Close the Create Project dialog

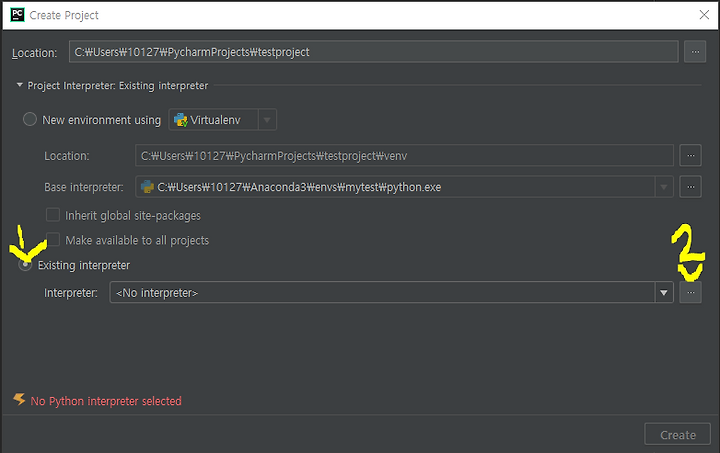[x=704, y=15]
